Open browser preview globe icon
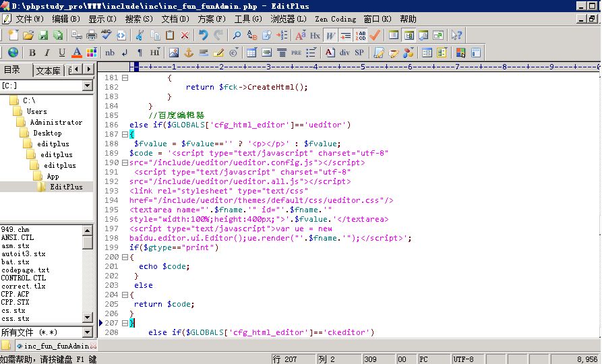The height and width of the screenshot is (364, 602). pos(13,53)
